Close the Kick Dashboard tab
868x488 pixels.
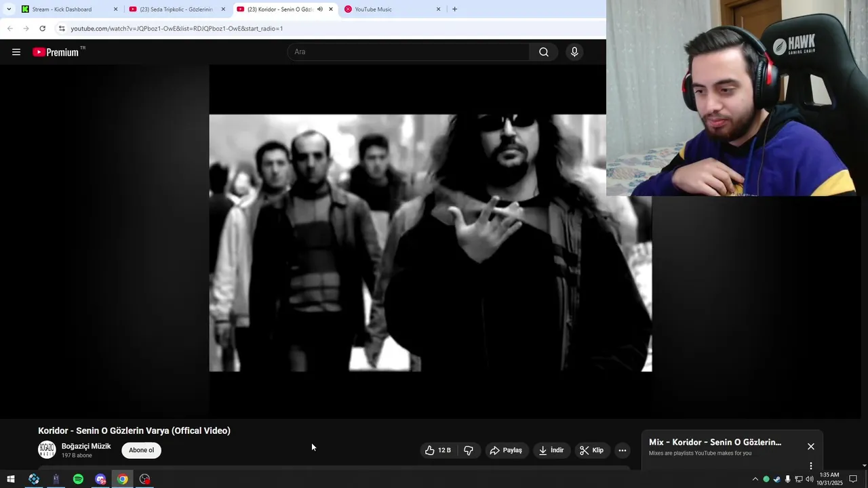click(115, 9)
